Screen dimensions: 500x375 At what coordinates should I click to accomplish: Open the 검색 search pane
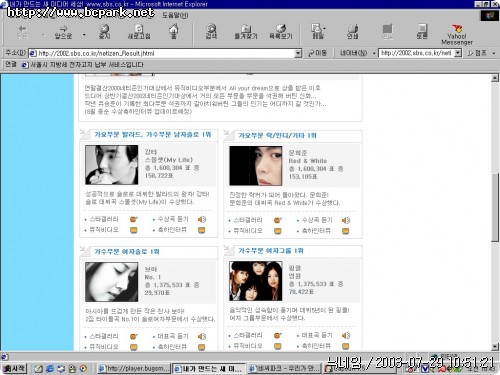tap(211, 32)
